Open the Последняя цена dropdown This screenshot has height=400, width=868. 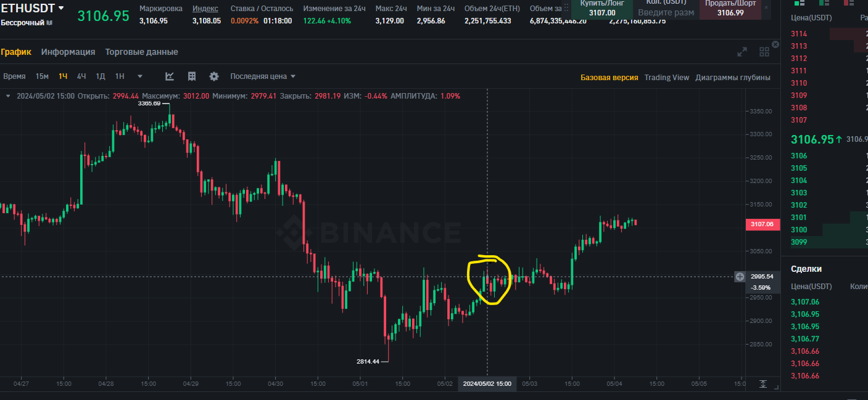click(263, 76)
